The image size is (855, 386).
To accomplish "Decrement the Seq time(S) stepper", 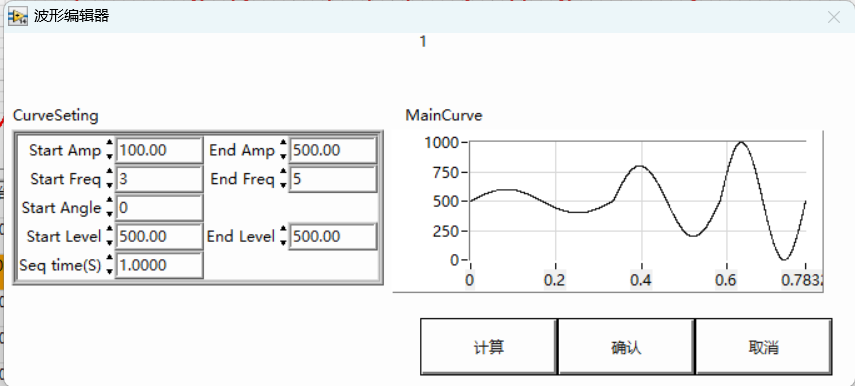I will (110, 272).
